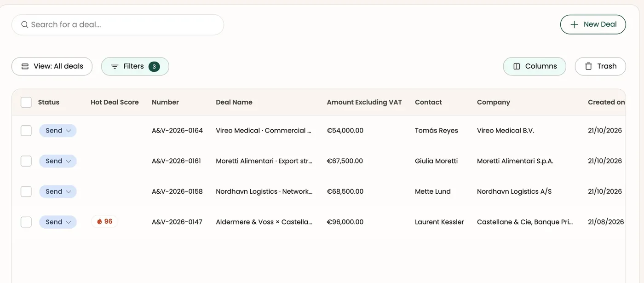Image resolution: width=644 pixels, height=283 pixels.
Task: Click the Deal Name column header
Action: [234, 102]
